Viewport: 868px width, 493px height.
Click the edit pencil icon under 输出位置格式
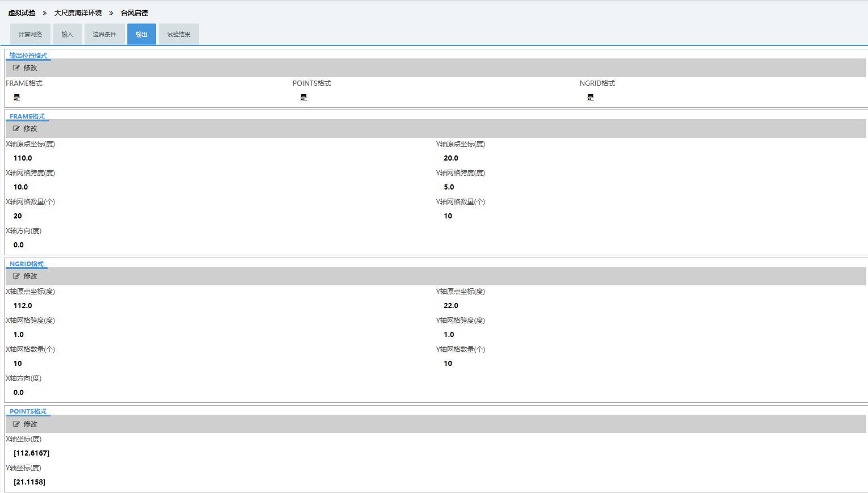coord(16,68)
